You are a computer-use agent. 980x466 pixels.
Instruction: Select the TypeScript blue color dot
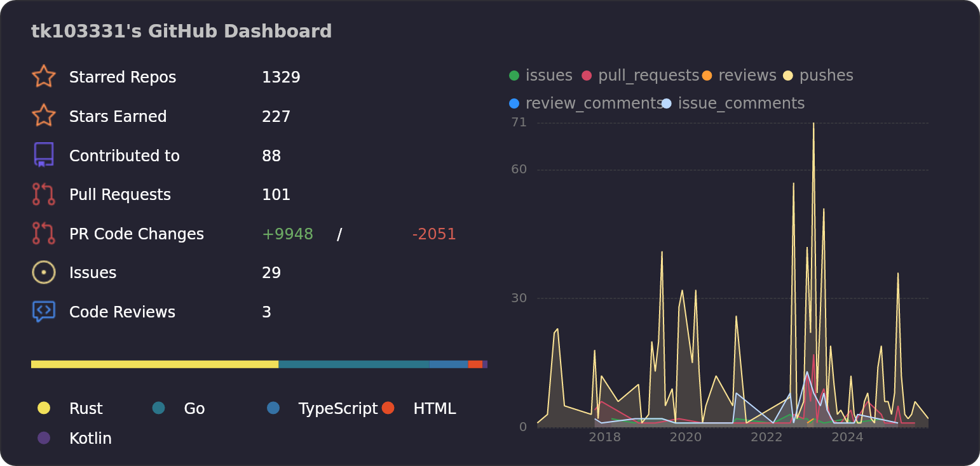(x=273, y=408)
